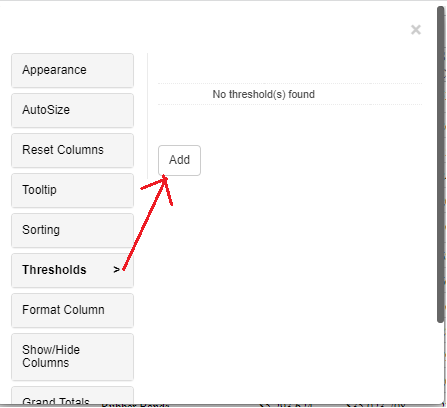
Task: Choose Reset Columns in the sidebar
Action: [x=72, y=150]
